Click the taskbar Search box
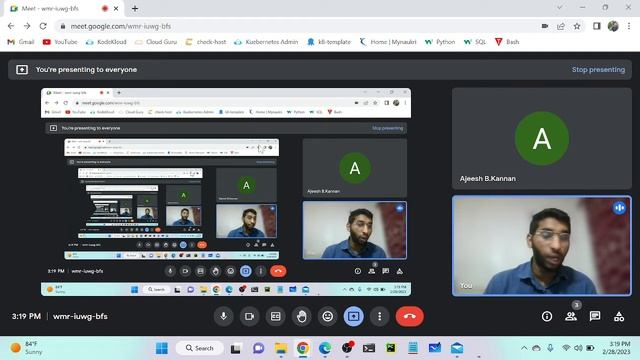Image resolution: width=640 pixels, height=360 pixels. [200, 348]
